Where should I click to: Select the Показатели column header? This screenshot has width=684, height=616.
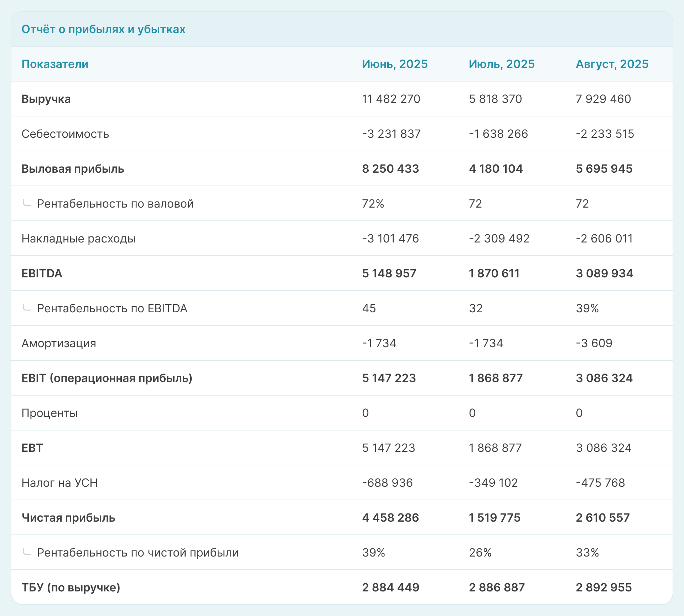pos(55,64)
